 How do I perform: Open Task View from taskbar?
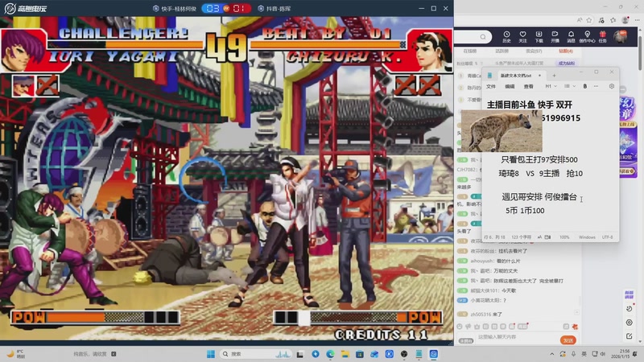(300, 354)
